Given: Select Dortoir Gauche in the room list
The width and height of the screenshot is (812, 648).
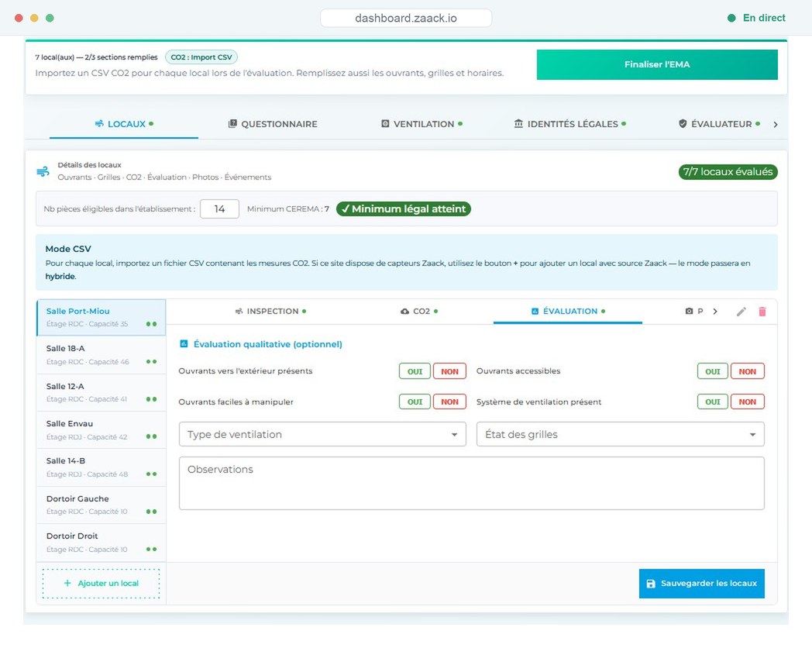Looking at the screenshot, I should 101,505.
